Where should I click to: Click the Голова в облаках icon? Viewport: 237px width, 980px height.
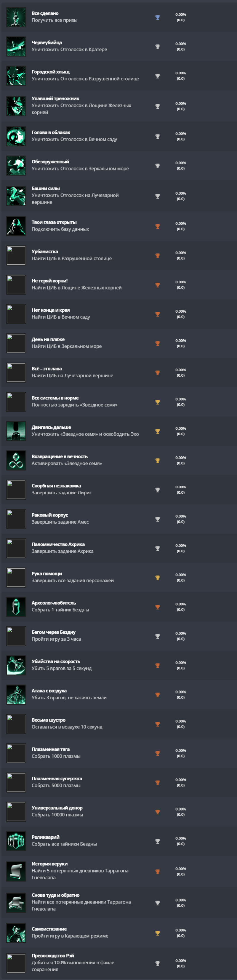point(16,136)
